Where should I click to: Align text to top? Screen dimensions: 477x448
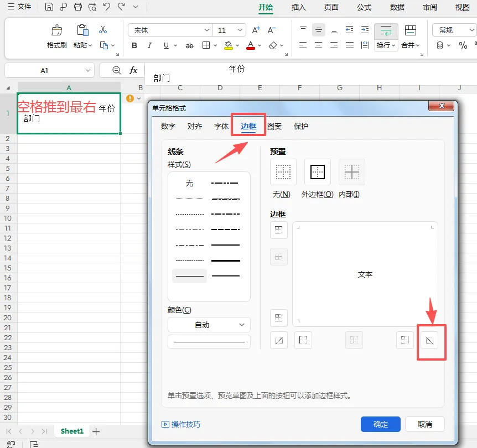tap(303, 30)
